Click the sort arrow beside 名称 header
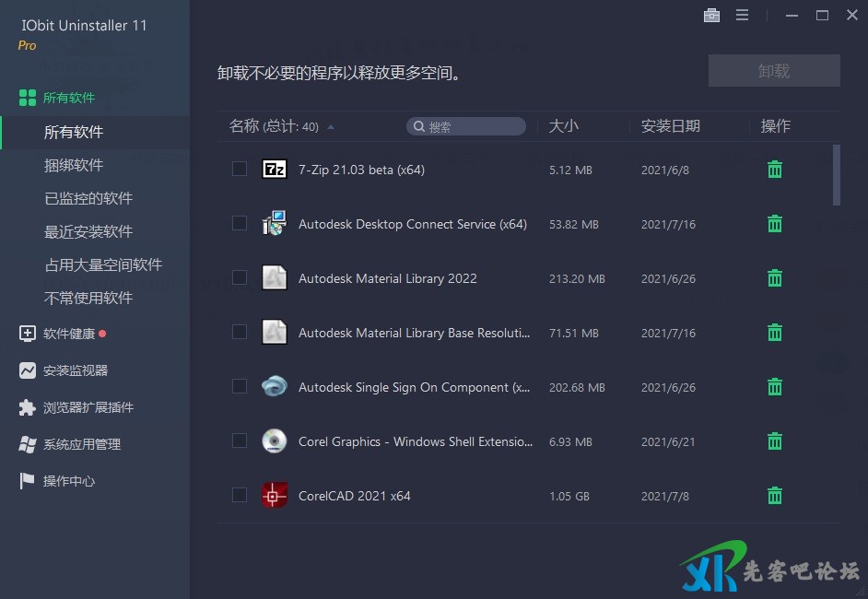 click(331, 127)
